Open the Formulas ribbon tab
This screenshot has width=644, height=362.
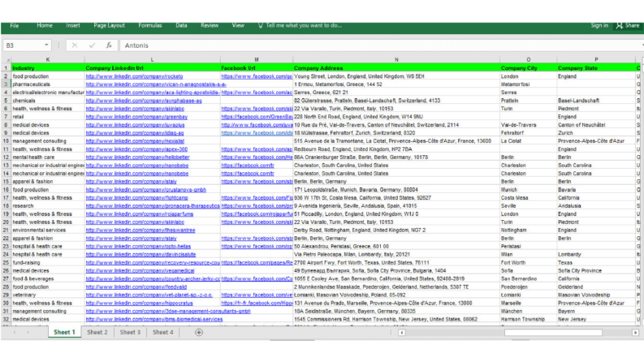tap(150, 25)
